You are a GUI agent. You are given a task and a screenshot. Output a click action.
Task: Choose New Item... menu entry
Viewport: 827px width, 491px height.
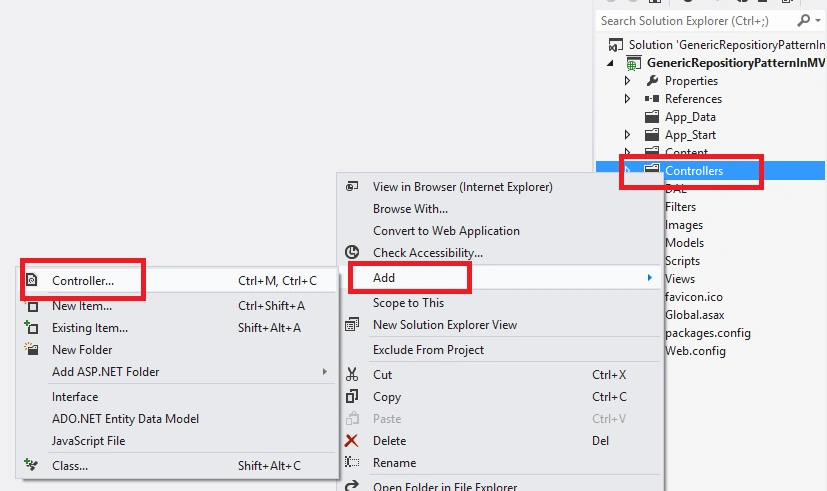click(177, 306)
